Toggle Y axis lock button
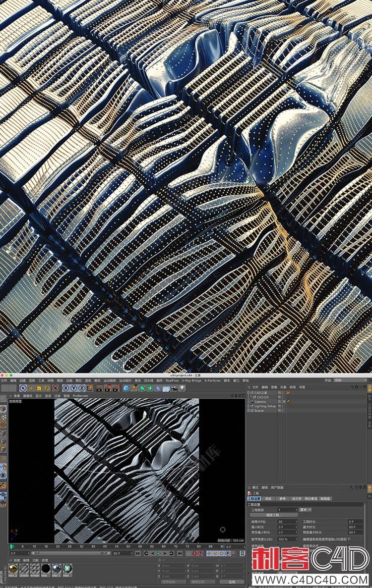This screenshot has height=588, width=372. point(73,388)
